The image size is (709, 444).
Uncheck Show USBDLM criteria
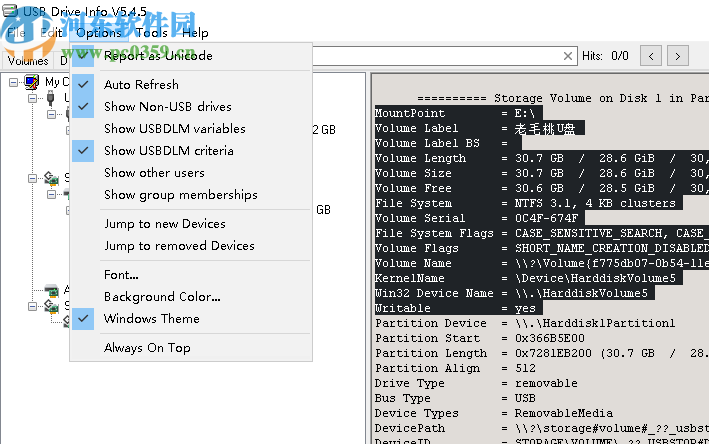(x=192, y=151)
